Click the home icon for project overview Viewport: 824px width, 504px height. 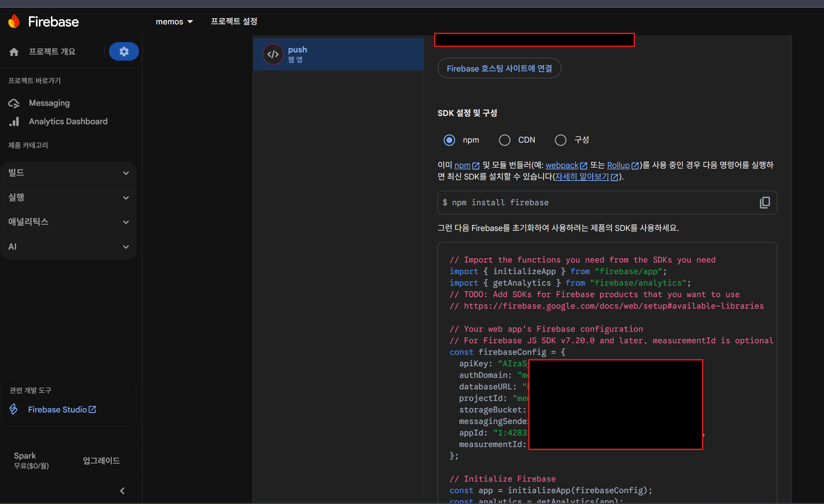14,52
